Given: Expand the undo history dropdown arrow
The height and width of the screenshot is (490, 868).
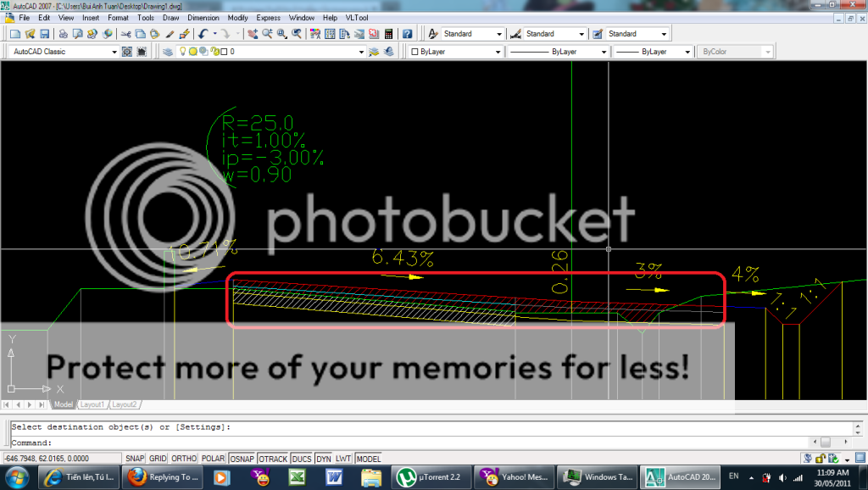Looking at the screenshot, I should (x=214, y=34).
